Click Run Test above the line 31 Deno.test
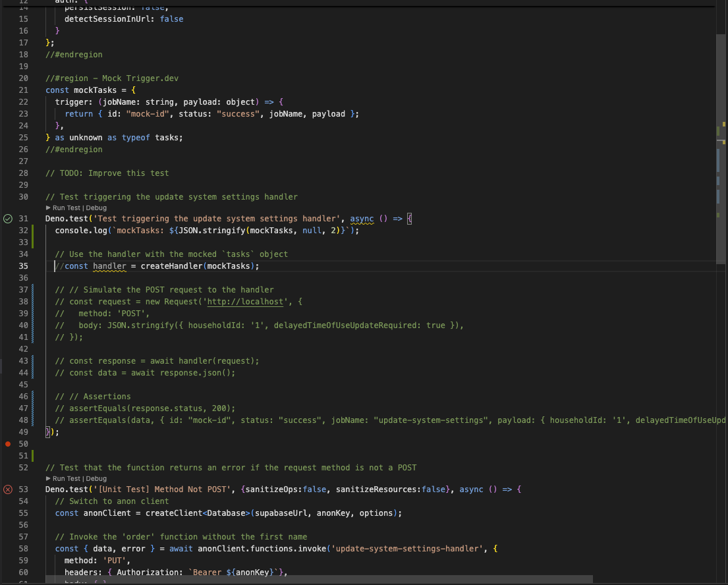The image size is (728, 585). pos(67,208)
